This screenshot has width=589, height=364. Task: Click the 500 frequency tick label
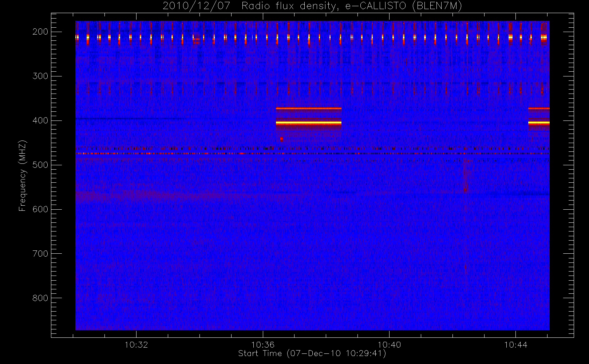pyautogui.click(x=40, y=165)
